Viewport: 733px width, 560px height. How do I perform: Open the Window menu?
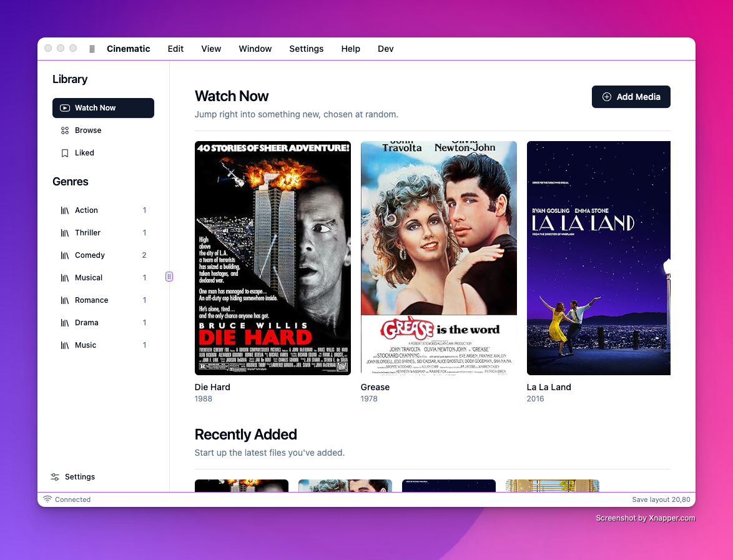pyautogui.click(x=255, y=49)
